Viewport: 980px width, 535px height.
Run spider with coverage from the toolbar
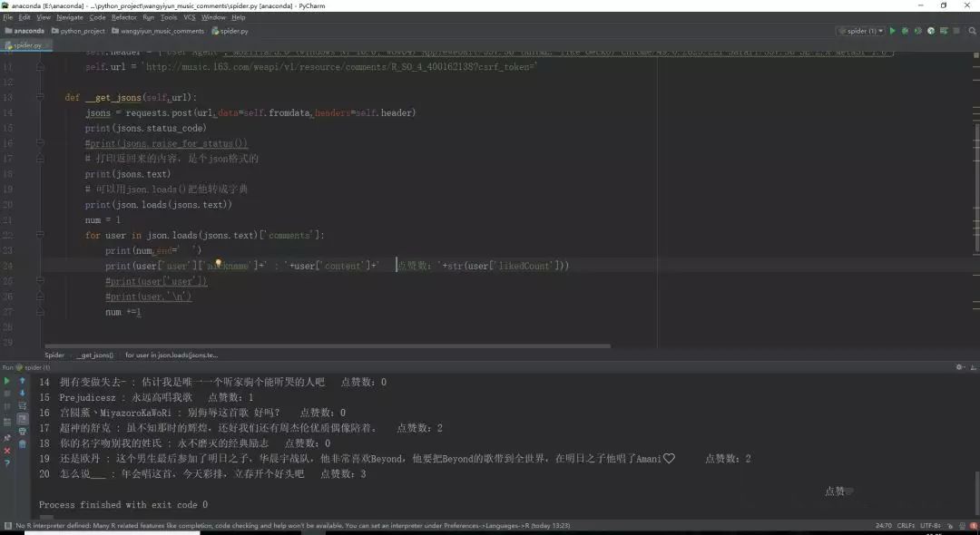click(x=918, y=31)
